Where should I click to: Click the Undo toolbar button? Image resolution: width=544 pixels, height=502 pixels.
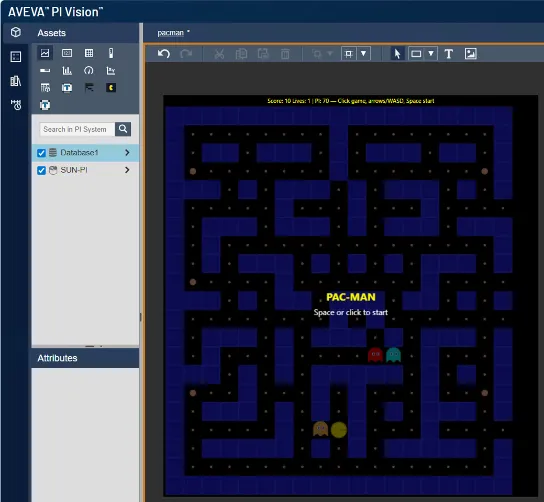click(x=164, y=54)
